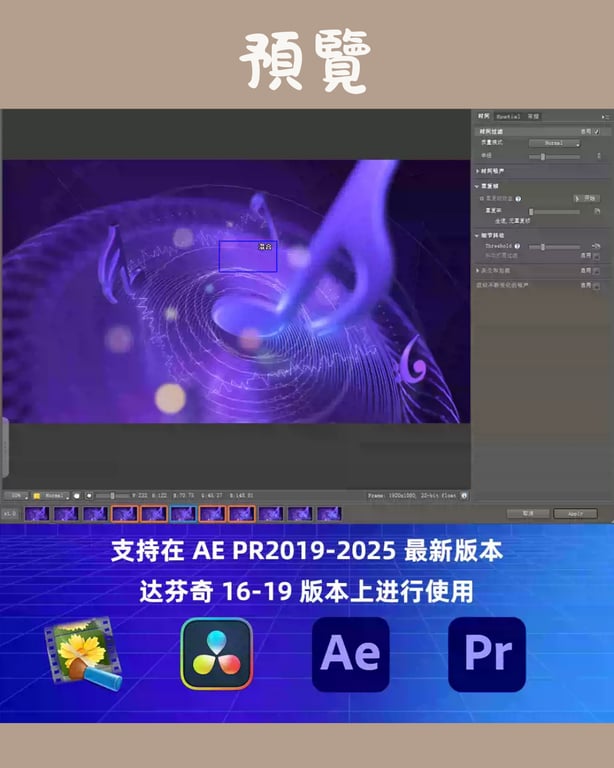Switch to the 时间 tab
Image resolution: width=614 pixels, height=768 pixels.
point(484,116)
